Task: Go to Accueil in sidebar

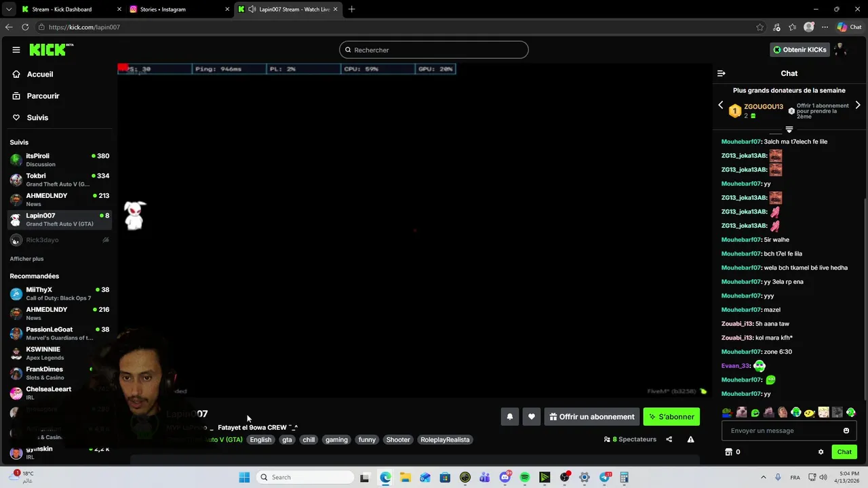Action: [x=33, y=75]
